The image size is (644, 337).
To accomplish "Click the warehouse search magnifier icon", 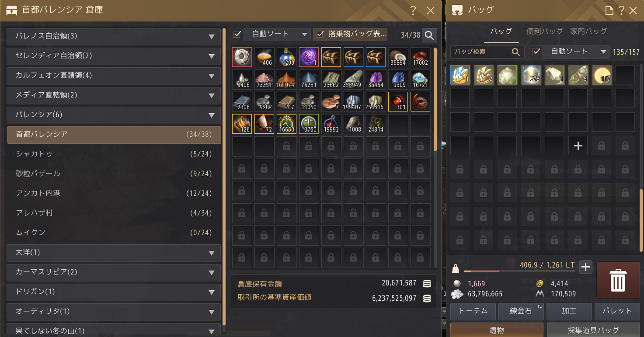I will 429,35.
